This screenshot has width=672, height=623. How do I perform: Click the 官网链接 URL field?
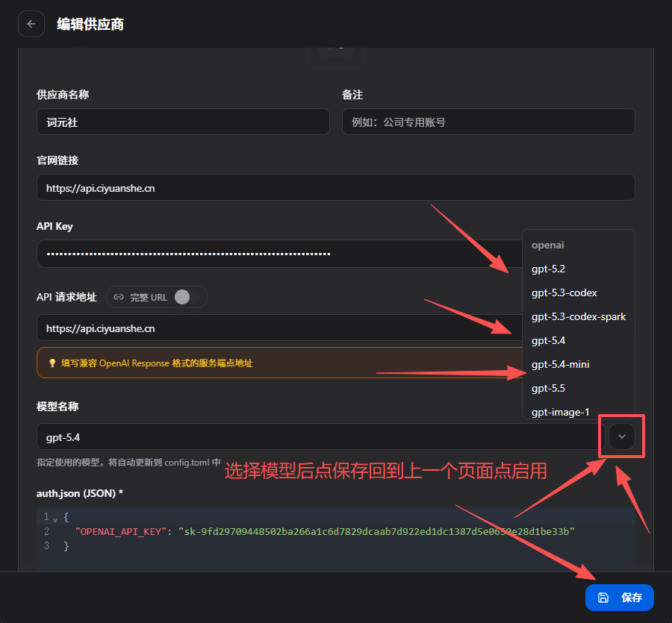(335, 187)
